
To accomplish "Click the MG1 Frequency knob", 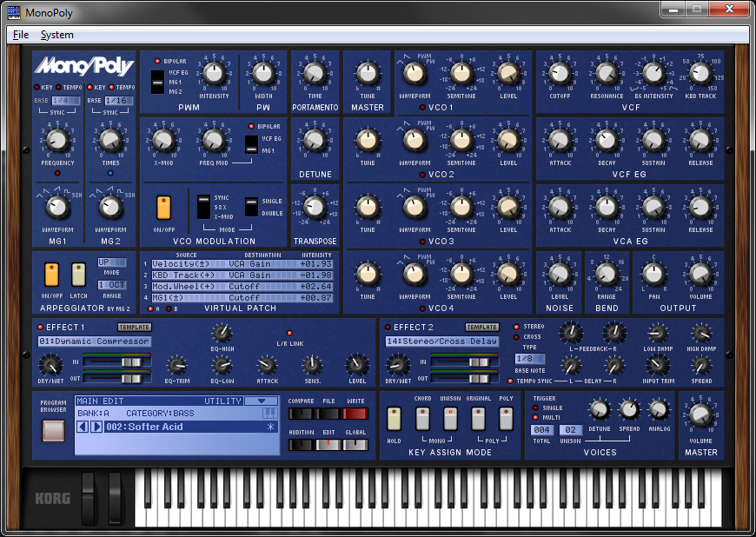I will click(x=57, y=141).
